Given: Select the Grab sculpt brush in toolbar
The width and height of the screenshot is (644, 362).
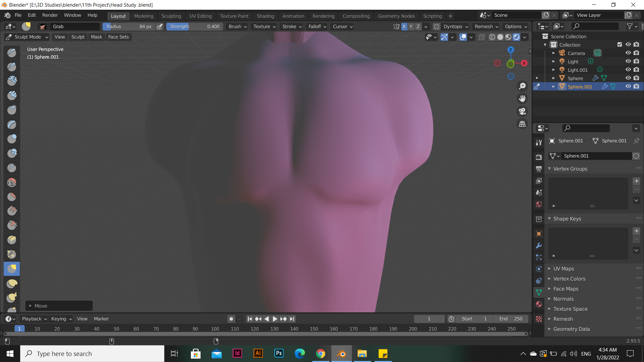Looking at the screenshot, I should [12, 269].
